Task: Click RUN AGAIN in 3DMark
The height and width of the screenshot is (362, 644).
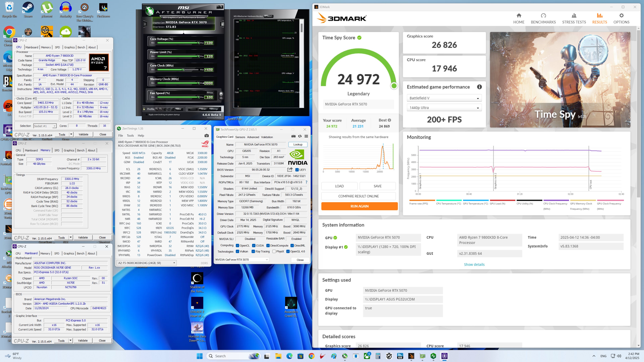Action: (x=359, y=206)
